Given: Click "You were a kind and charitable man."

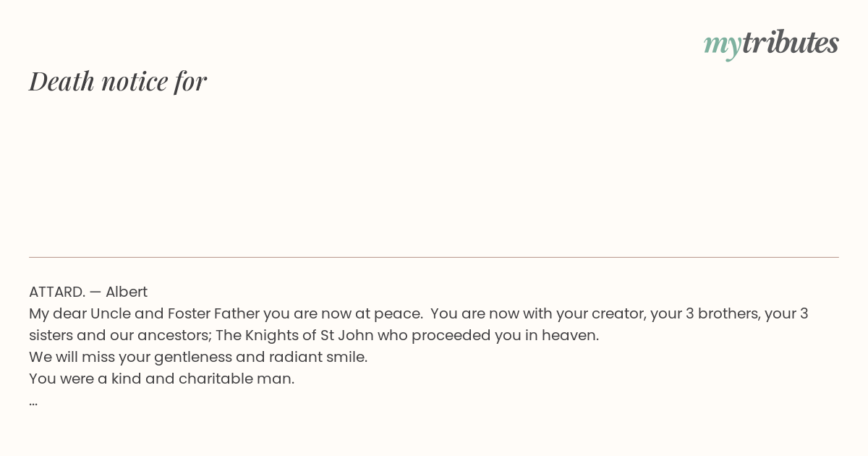Looking at the screenshot, I should [162, 379].
